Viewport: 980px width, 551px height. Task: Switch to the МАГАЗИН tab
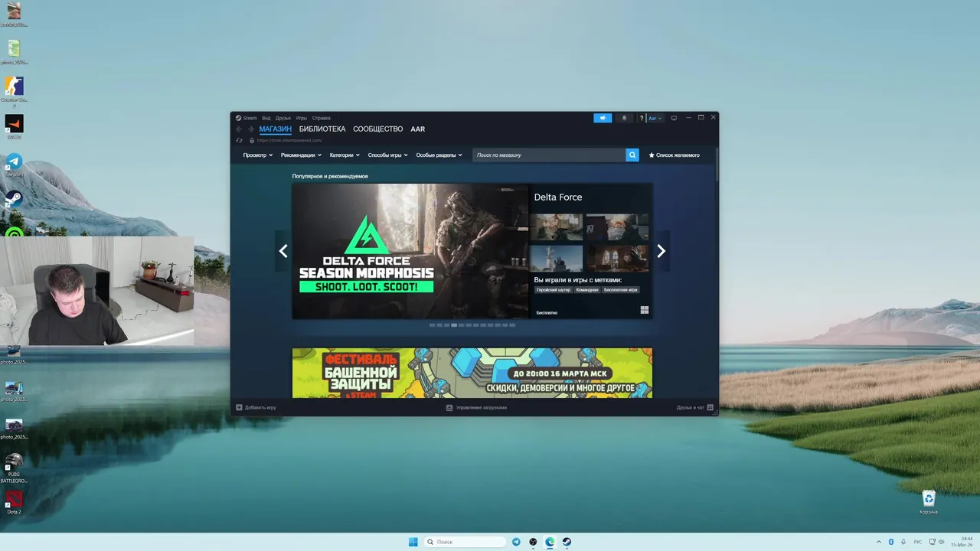point(276,129)
